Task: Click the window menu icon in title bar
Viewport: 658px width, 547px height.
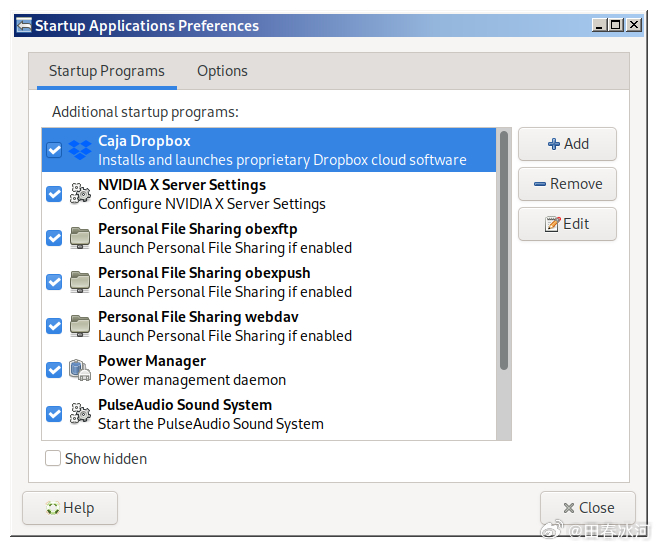Action: (23, 26)
